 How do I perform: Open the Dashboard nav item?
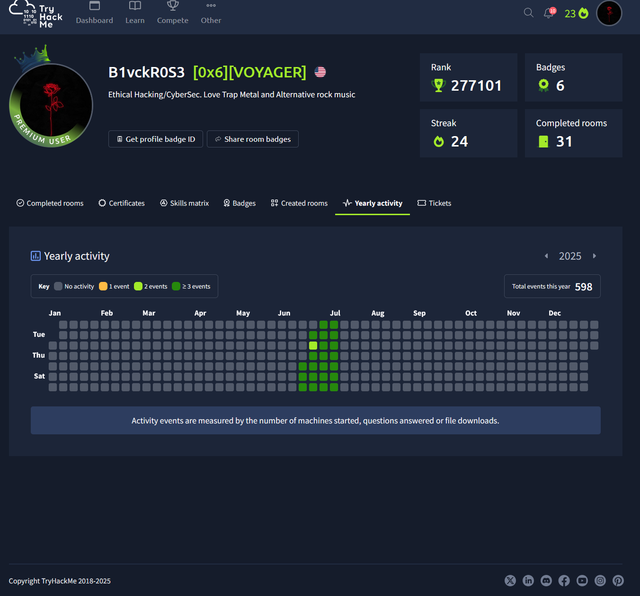tap(94, 13)
